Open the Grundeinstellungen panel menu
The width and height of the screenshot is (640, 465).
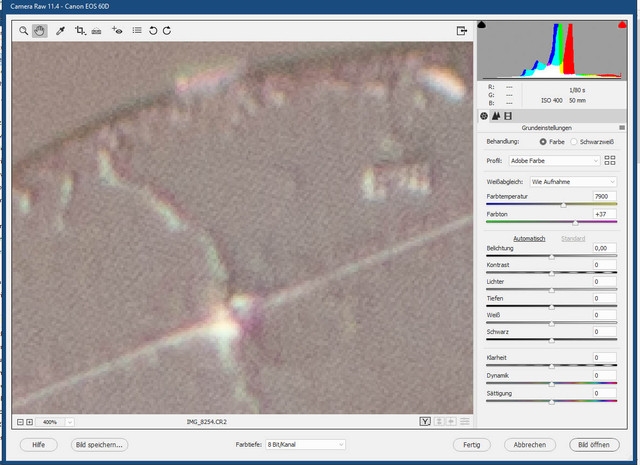[x=621, y=129]
